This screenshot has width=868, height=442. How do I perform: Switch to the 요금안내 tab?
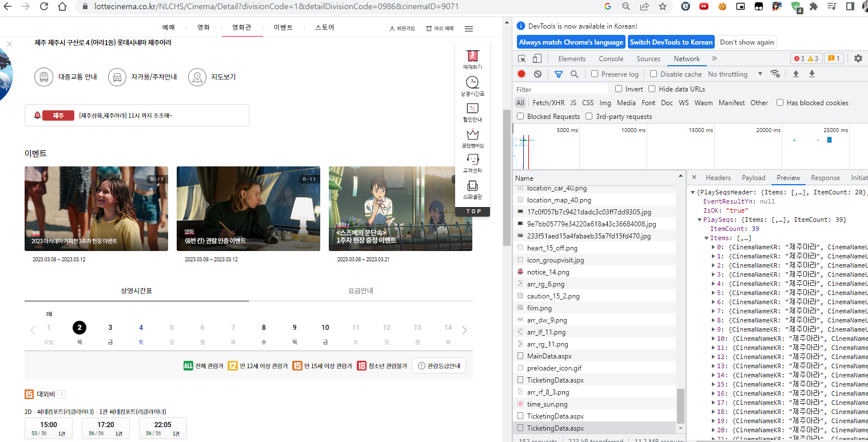tap(361, 291)
